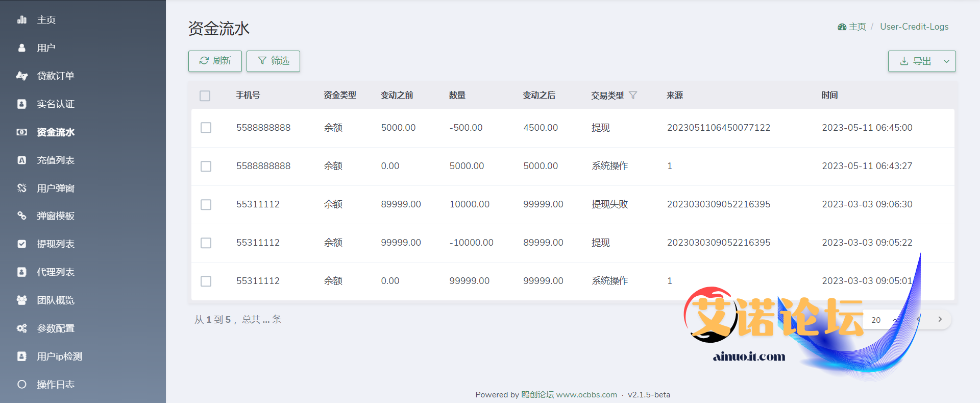Click the 参数配置 gears icon in sidebar
The width and height of the screenshot is (980, 403).
point(22,328)
